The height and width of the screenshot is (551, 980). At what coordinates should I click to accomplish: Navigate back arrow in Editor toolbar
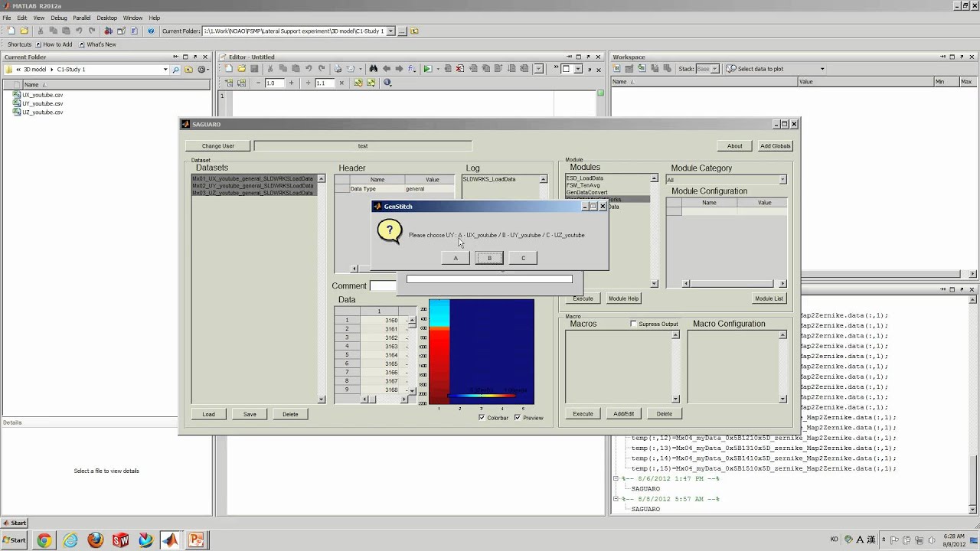coord(387,69)
